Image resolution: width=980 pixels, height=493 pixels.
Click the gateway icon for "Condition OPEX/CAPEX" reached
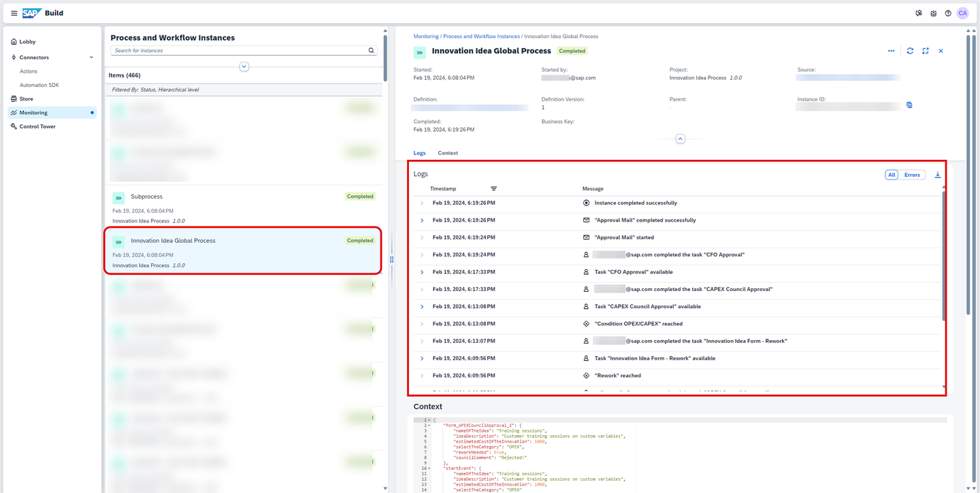coord(586,324)
